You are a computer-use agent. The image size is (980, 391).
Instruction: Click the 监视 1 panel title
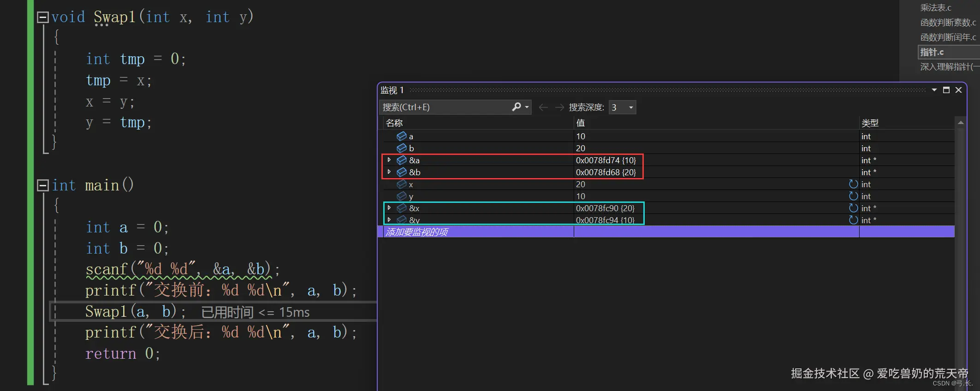[x=392, y=90]
